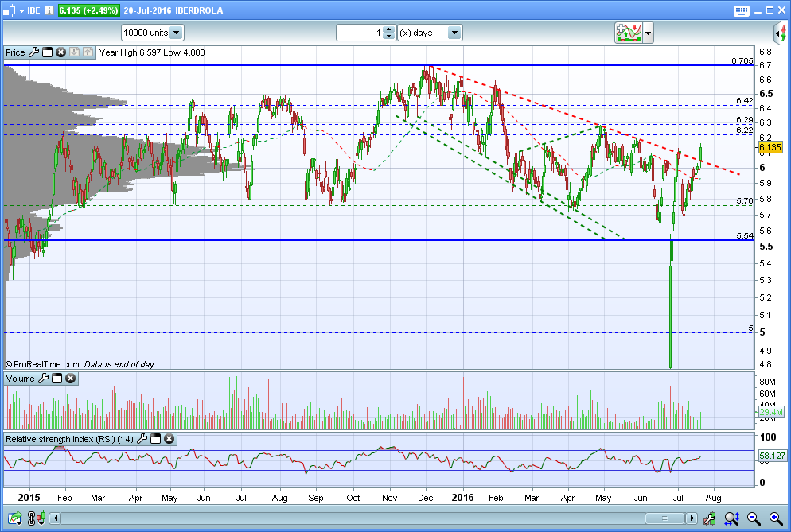Image resolution: width=791 pixels, height=532 pixels.
Task: Click the Relative strength index (RSI) (14) label
Action: coord(69,439)
